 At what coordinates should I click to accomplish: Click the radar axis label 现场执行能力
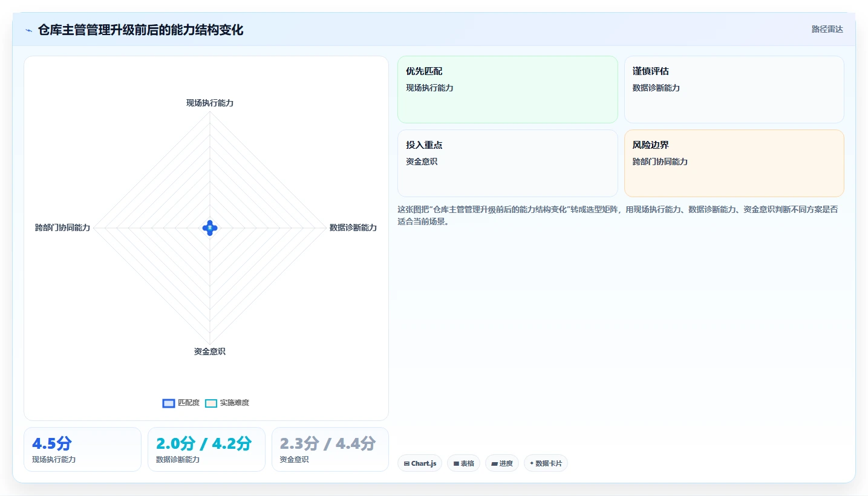[x=210, y=103]
